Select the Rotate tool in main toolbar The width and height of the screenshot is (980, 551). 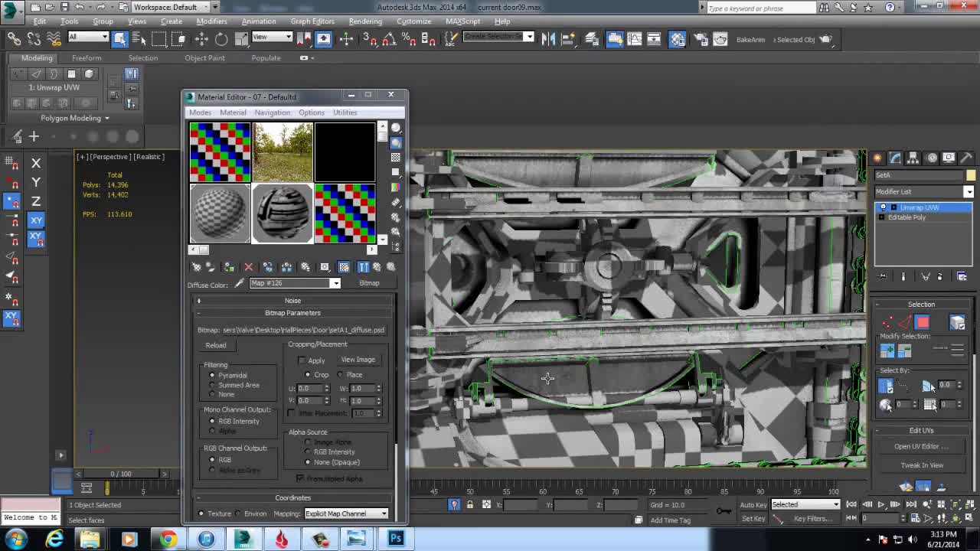[221, 39]
